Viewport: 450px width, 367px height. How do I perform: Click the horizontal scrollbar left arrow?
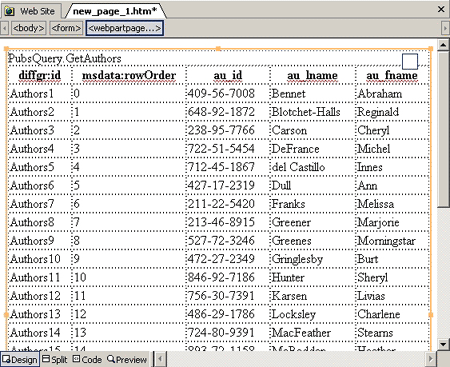coord(160,359)
